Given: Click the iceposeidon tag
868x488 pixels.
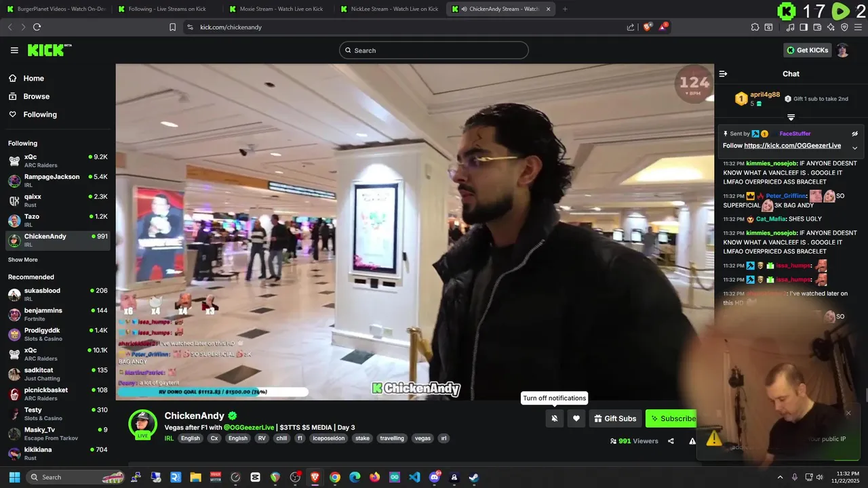Looking at the screenshot, I should [329, 439].
